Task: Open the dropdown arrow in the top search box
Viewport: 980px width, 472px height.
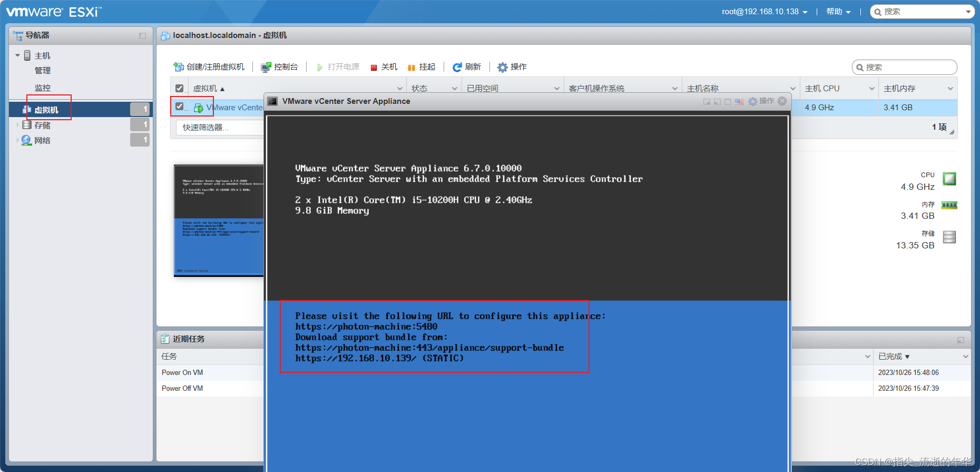Action: [968, 12]
